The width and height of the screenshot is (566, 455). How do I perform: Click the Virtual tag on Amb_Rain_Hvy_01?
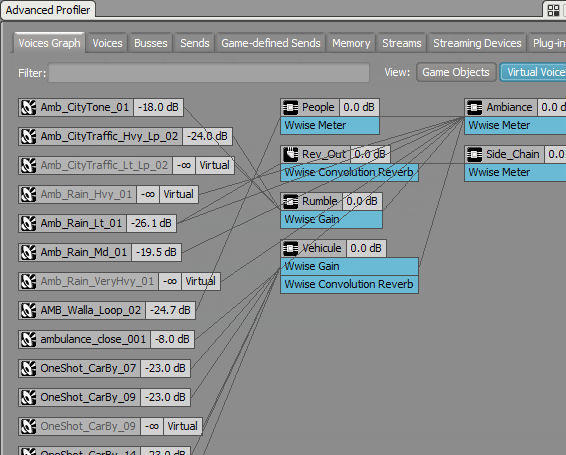coord(179,194)
